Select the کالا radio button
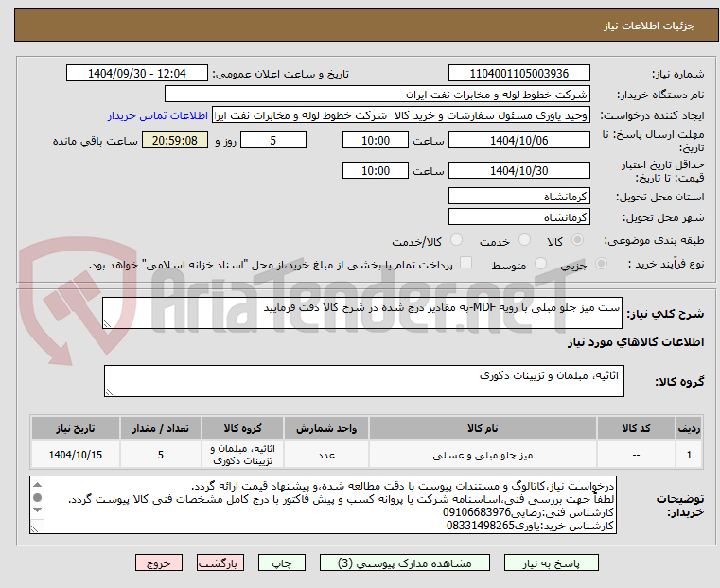Image resolution: width=720 pixels, height=588 pixels. click(x=578, y=240)
